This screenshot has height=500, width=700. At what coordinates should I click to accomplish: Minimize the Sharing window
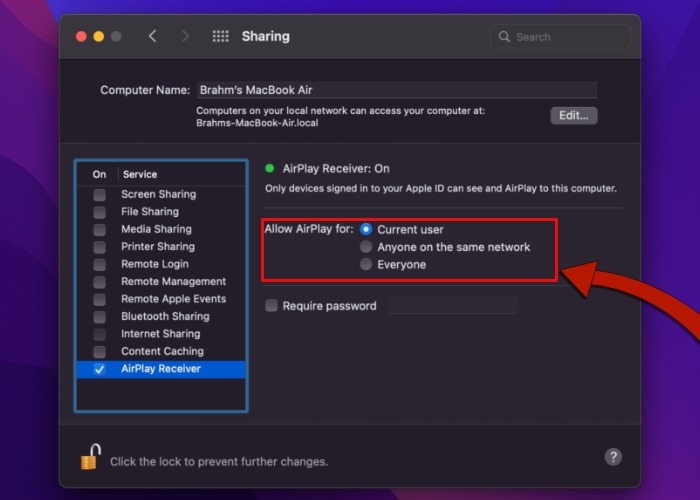pyautogui.click(x=99, y=36)
